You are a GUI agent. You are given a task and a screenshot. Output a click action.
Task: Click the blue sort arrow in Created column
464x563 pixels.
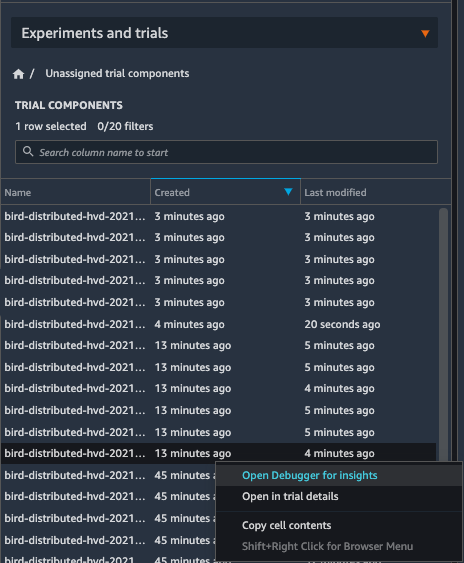point(288,192)
